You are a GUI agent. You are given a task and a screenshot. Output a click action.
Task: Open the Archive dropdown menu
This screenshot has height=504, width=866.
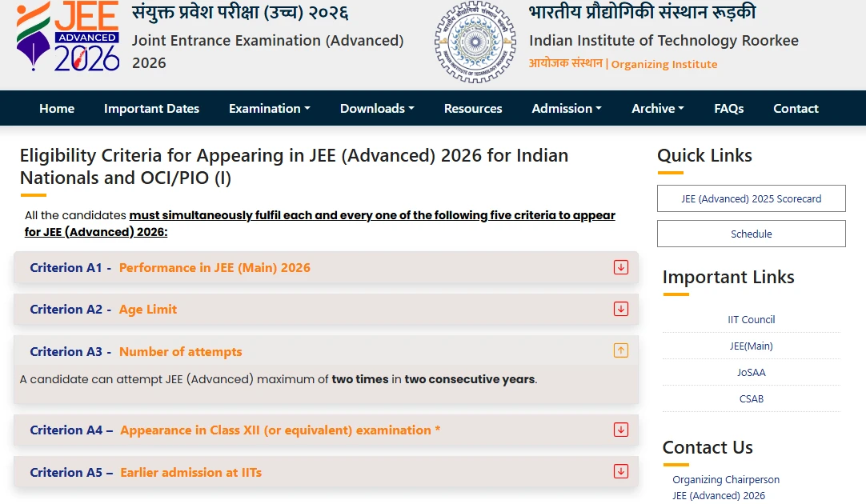point(657,108)
